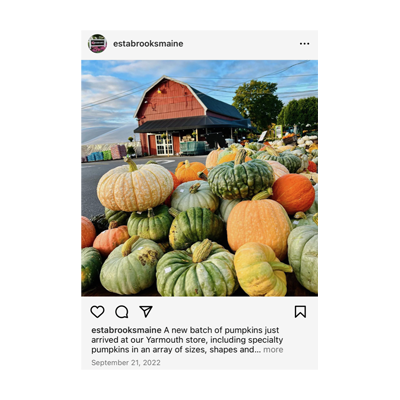This screenshot has height=400, width=400.
Task: Select the estabrooksmaine username in the caption
Action: click(x=126, y=330)
